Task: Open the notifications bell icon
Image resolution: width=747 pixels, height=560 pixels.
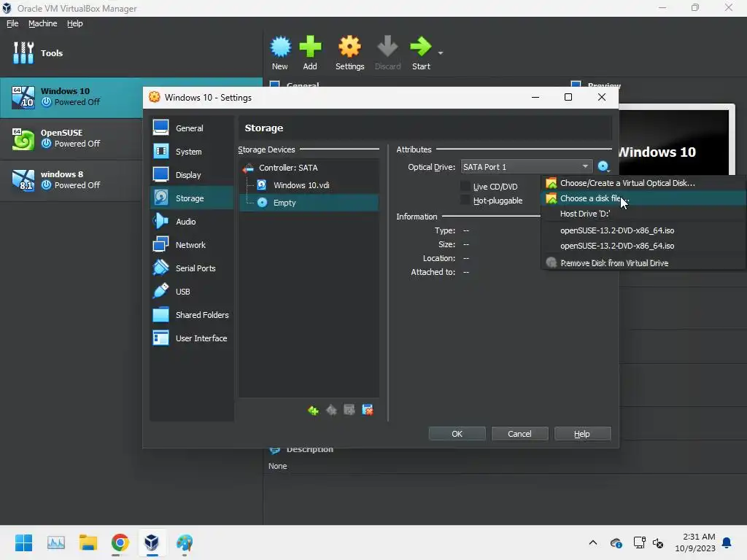Action: pos(727,542)
